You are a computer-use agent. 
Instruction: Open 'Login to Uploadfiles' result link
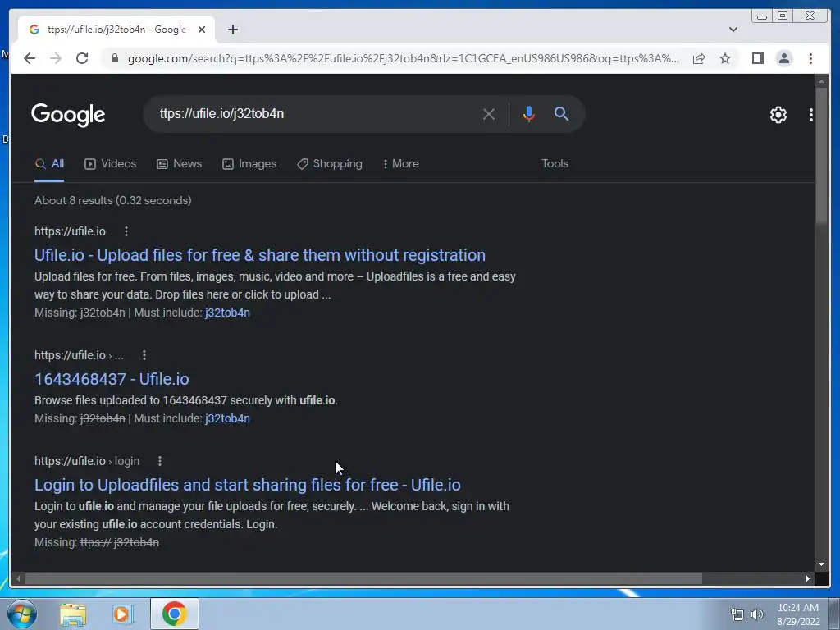(248, 486)
